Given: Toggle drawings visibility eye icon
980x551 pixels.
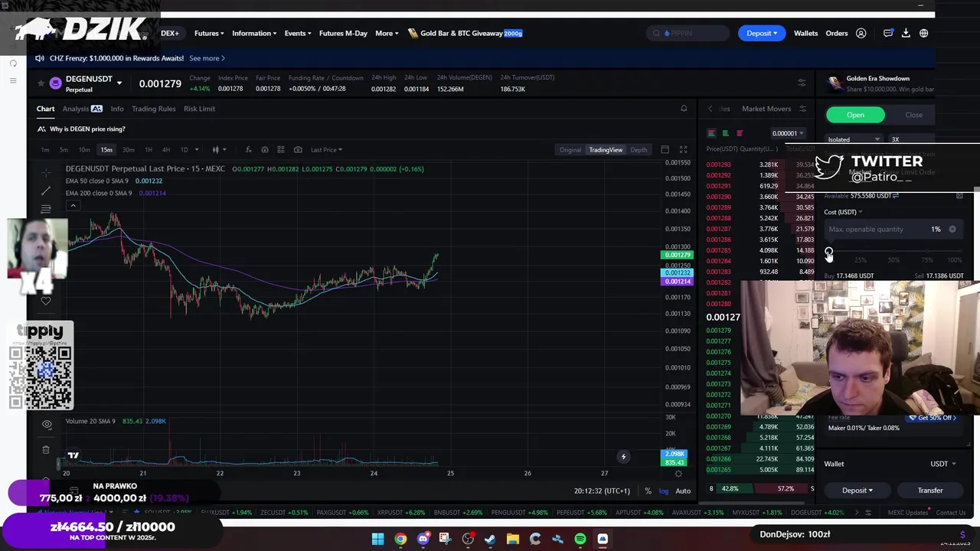Looking at the screenshot, I should pos(47,424).
